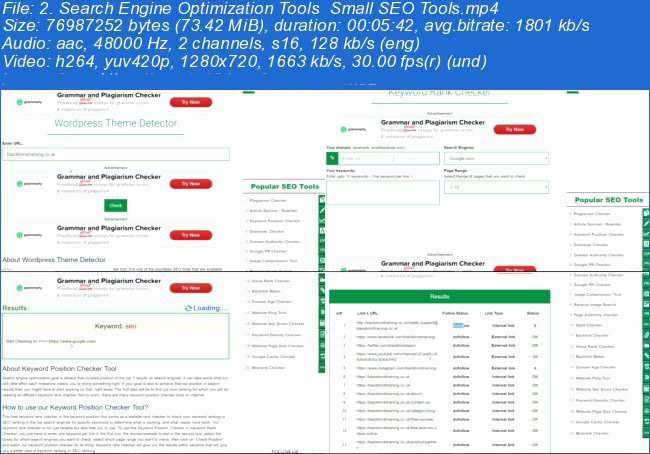Click Try Now in ad directly above Check button
The image size is (650, 454).
click(191, 184)
